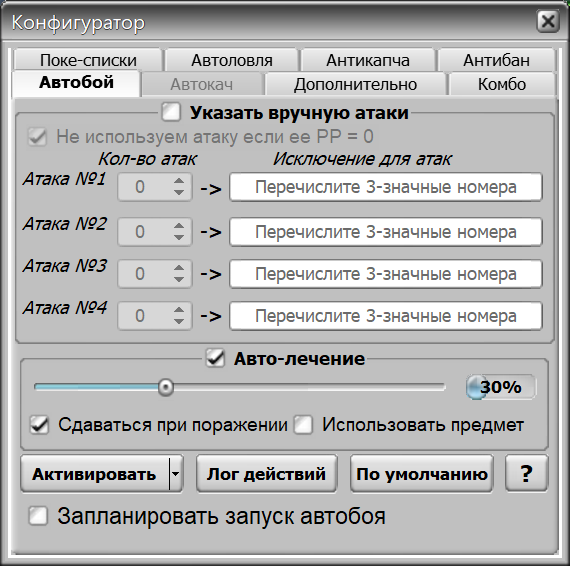Viewport: 570px width, 566px height.
Task: Open the Дополнительно tab
Action: (x=356, y=84)
